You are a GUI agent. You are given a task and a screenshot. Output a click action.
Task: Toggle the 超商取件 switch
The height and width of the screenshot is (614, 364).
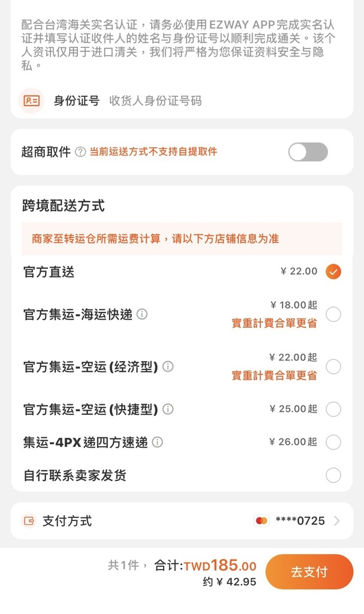pyautogui.click(x=308, y=152)
